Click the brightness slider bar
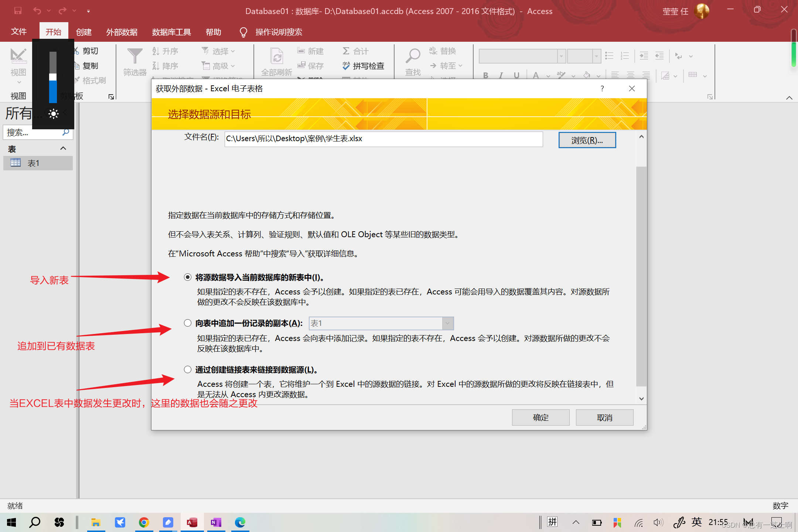This screenshot has width=798, height=532. click(53, 77)
